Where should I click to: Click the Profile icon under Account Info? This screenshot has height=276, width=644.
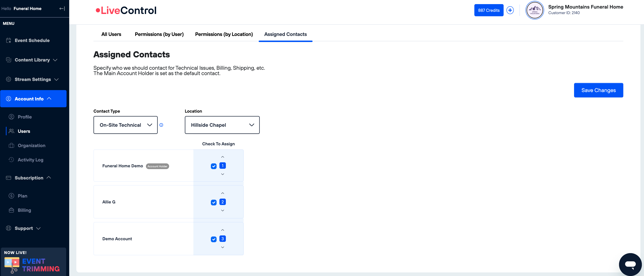(x=12, y=117)
